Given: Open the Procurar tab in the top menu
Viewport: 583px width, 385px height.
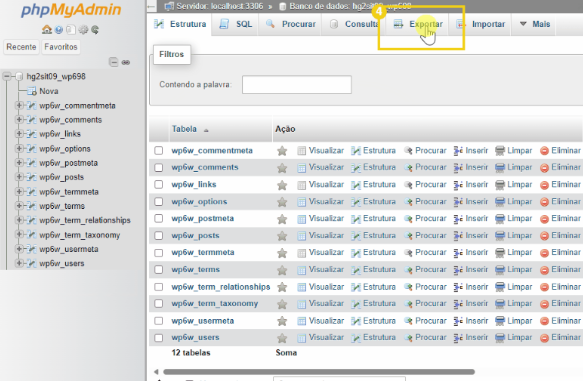Looking at the screenshot, I should coord(290,24).
